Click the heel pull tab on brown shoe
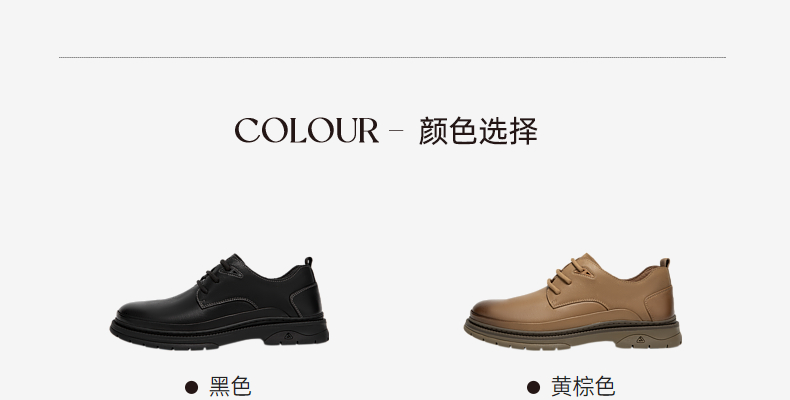This screenshot has width=790, height=400. pyautogui.click(x=665, y=262)
